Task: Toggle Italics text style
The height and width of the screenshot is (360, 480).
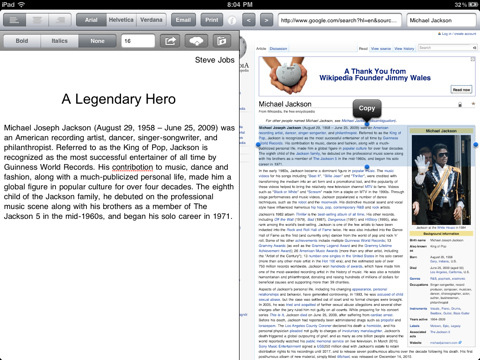Action: pos(60,41)
